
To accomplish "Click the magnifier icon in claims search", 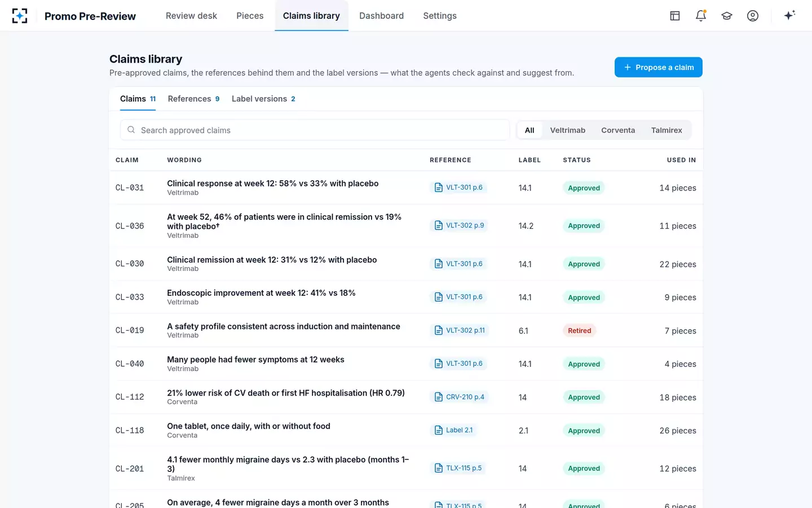I will tap(131, 130).
